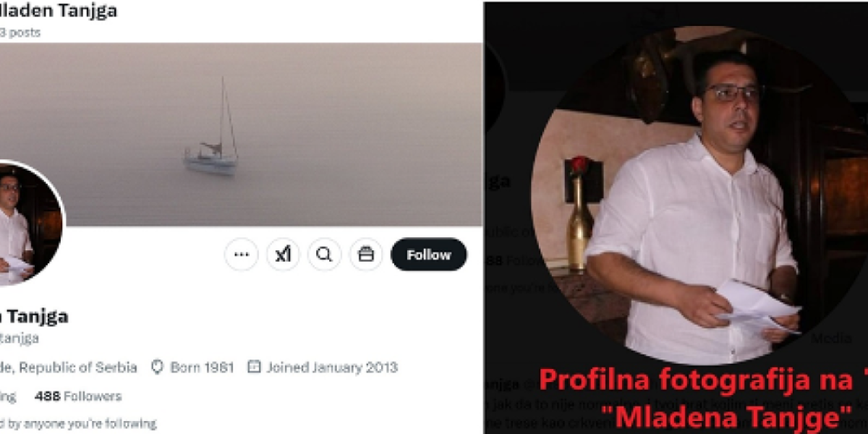The image size is (868, 434).
Task: Open the three-dot More options menu
Action: pos(241,255)
